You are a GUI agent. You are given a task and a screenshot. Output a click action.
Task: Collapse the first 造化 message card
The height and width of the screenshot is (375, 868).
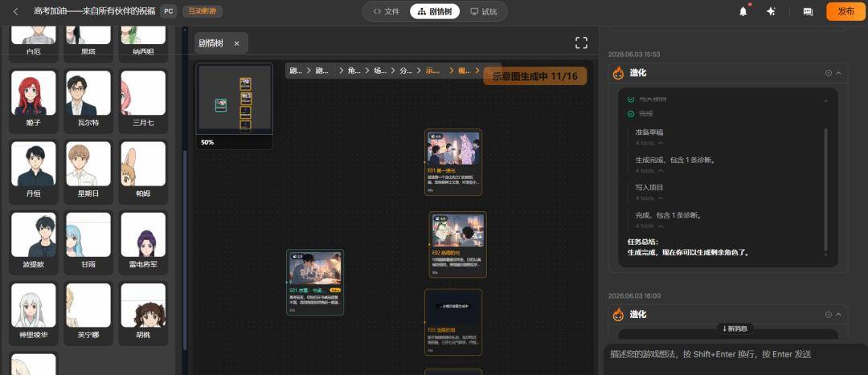coord(838,73)
